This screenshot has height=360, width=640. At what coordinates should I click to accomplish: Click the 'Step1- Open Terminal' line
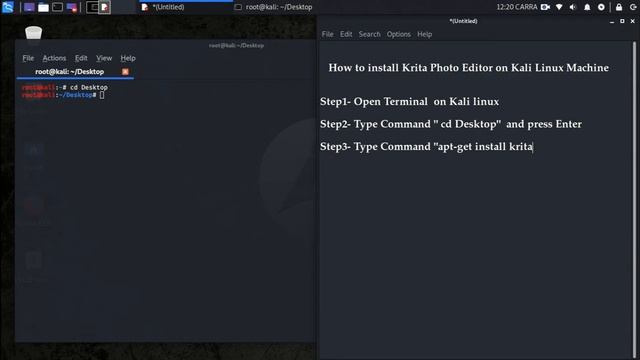point(409,102)
